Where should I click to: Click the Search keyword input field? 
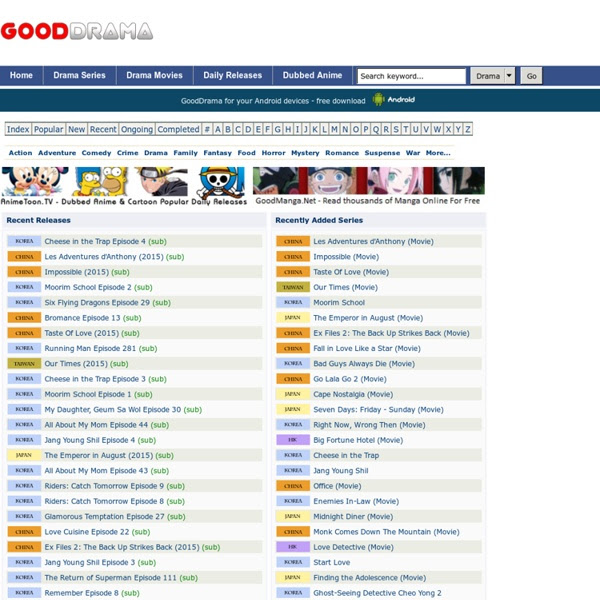click(411, 76)
